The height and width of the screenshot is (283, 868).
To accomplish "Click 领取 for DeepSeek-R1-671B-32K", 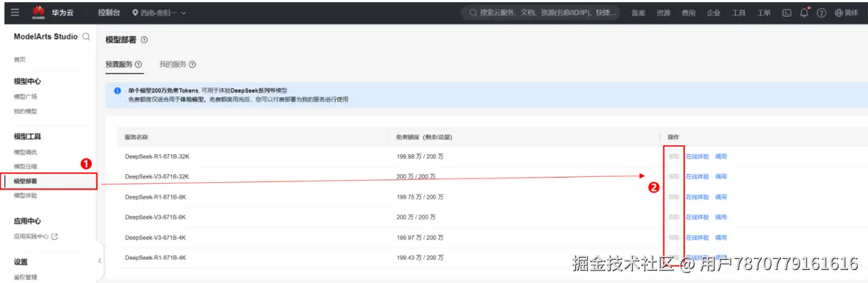I will point(674,156).
